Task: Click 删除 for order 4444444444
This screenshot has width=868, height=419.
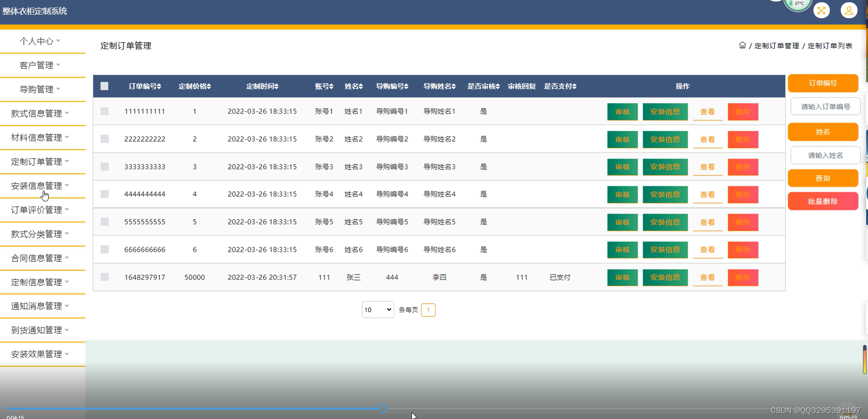Action: (x=743, y=195)
